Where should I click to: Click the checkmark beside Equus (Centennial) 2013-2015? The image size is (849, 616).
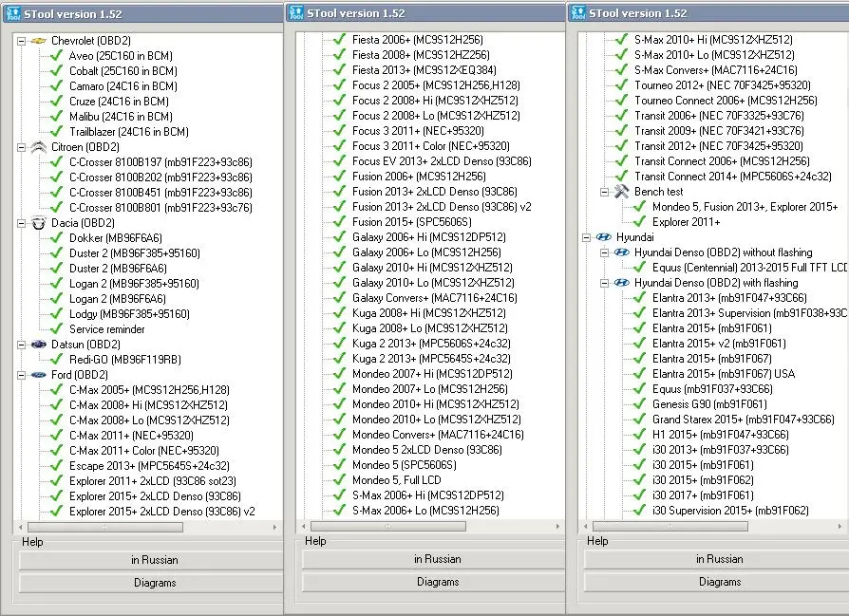639,268
